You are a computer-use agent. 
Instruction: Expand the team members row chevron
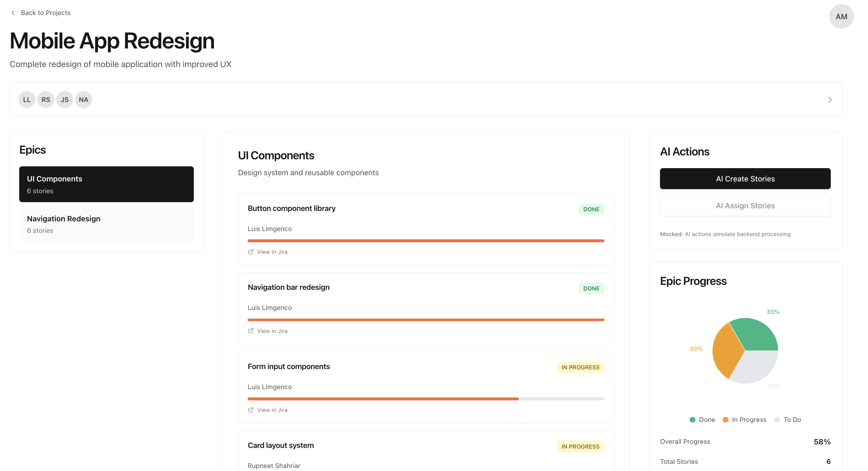click(830, 100)
